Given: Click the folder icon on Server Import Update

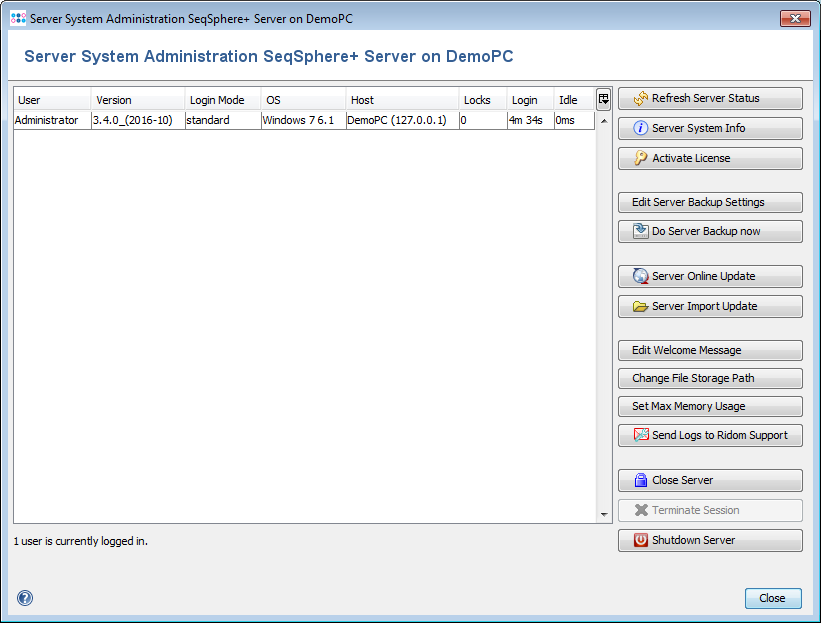Looking at the screenshot, I should tap(640, 306).
